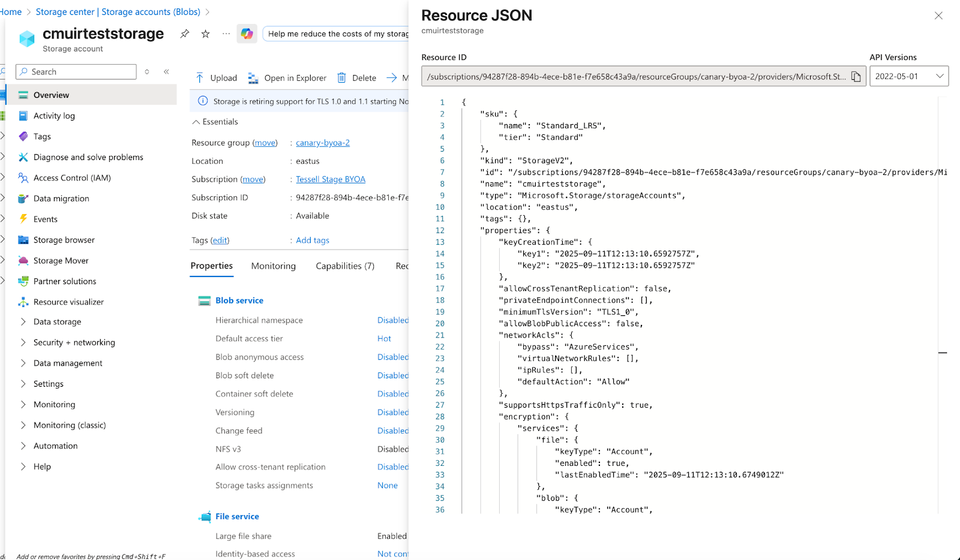Collapse the left navigation menu

pos(166,72)
